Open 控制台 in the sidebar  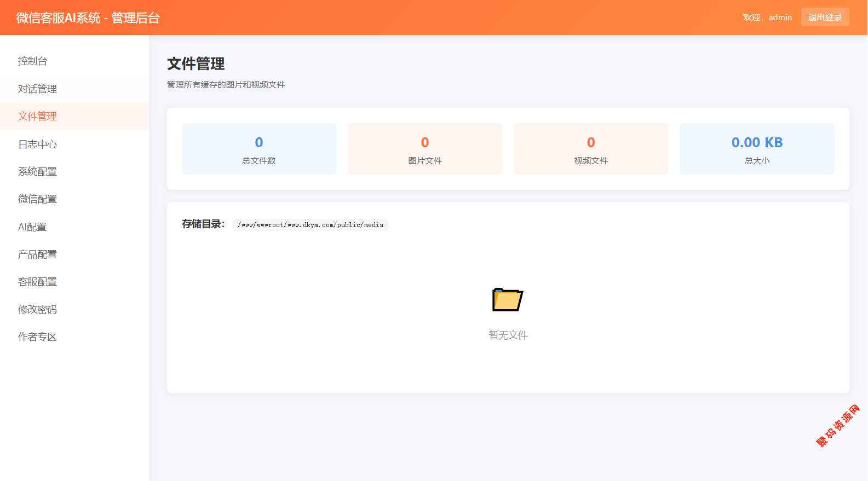[x=33, y=61]
